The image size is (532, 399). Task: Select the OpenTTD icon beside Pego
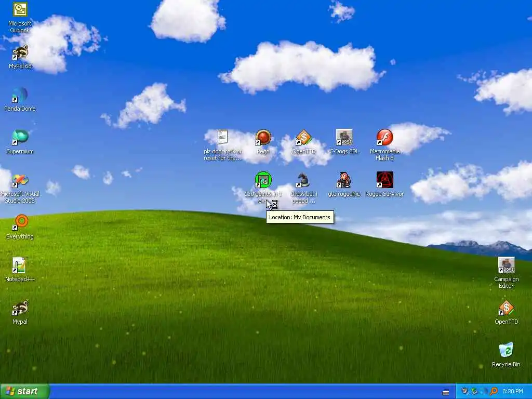(x=303, y=137)
